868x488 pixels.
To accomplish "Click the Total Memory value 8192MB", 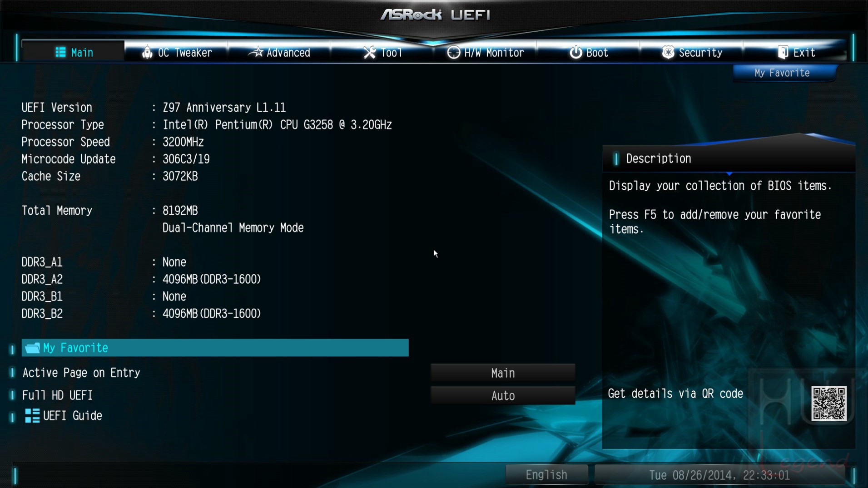I will click(180, 211).
